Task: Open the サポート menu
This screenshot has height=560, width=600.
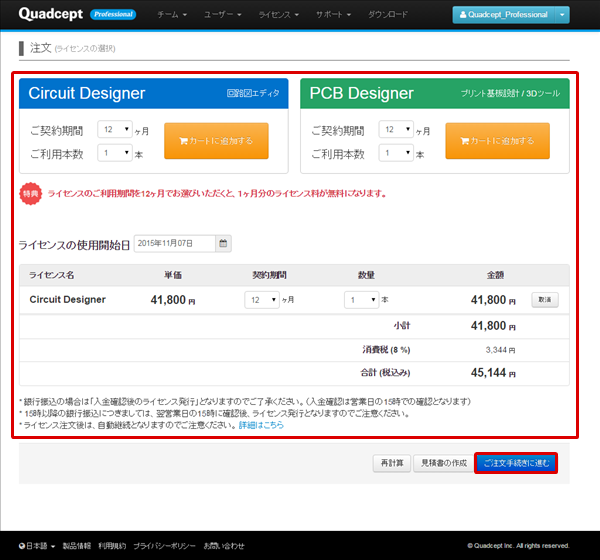Action: pyautogui.click(x=333, y=15)
